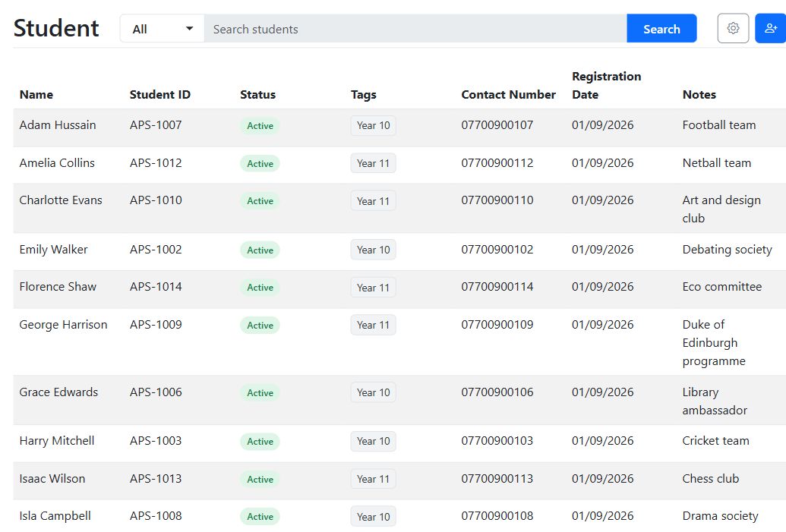Click the Contact Number column header
This screenshot has width=786, height=532.
click(508, 95)
